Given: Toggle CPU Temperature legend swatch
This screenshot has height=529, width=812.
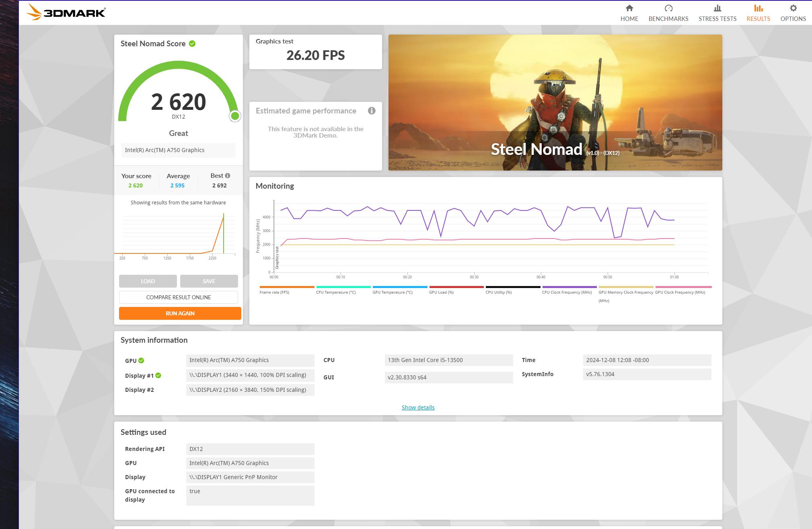Looking at the screenshot, I should (x=343, y=287).
